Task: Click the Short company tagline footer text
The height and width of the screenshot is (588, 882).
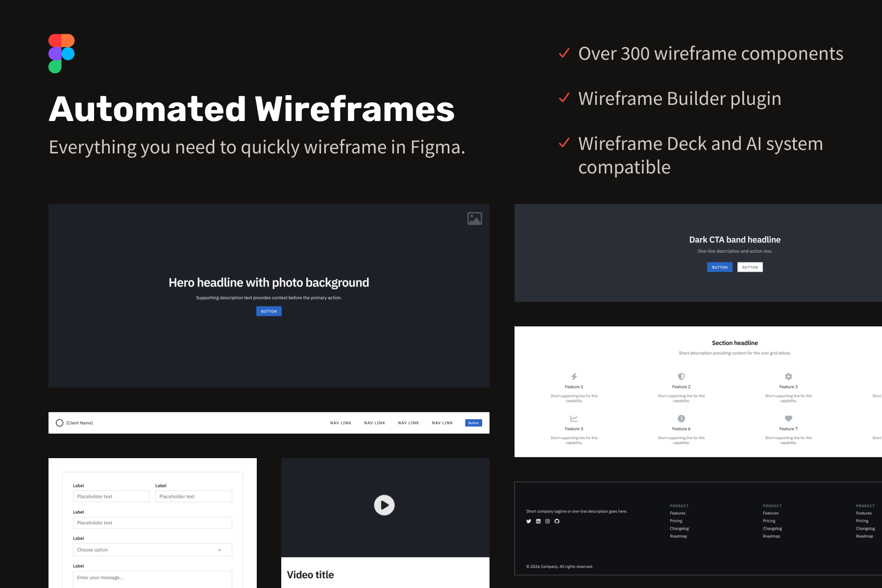Action: [x=577, y=512]
